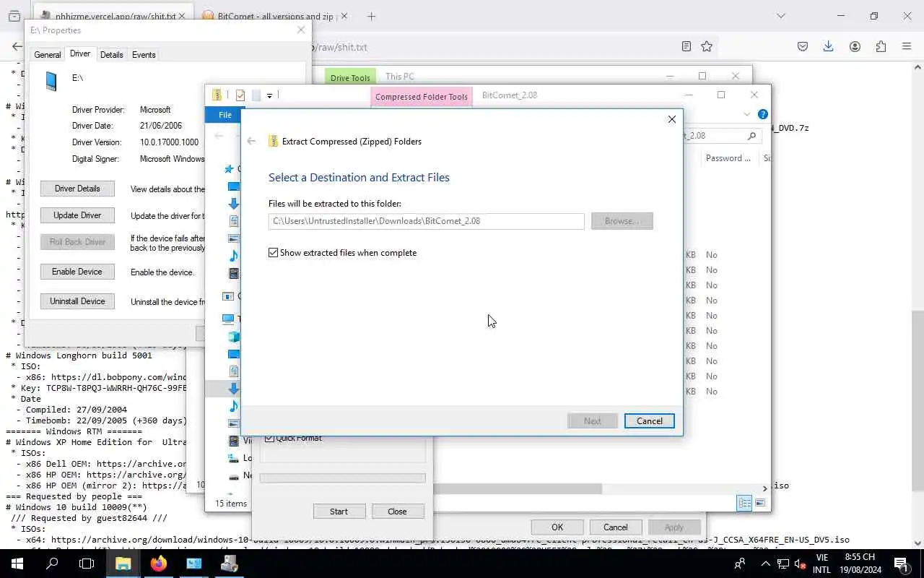Open the Firefox account icon
Viewport: 924px width, 578px height.
(855, 46)
